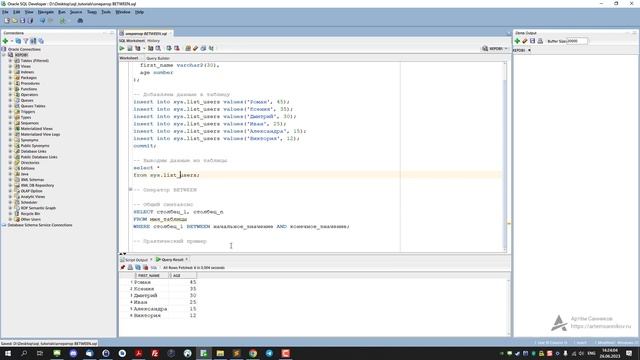
Task: Click the Cancel red icon in Query Result toolbar
Action: [146, 267]
